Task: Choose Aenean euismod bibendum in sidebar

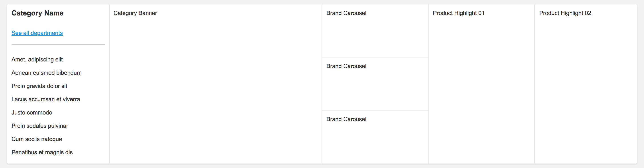Action: (47, 73)
